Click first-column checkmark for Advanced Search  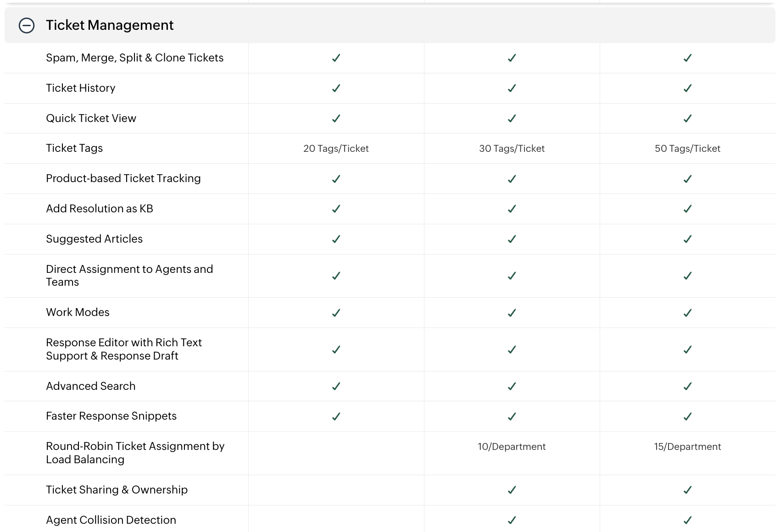pyautogui.click(x=336, y=386)
